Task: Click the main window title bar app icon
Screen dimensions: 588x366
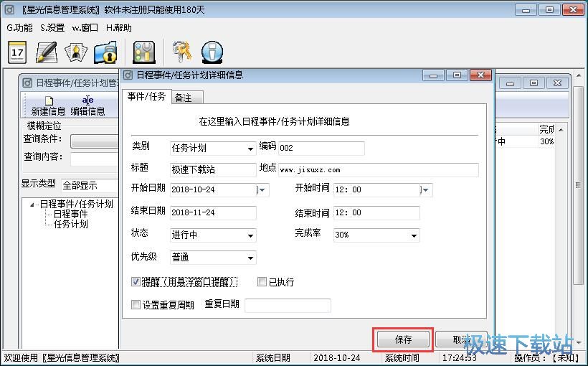Action: click(9, 9)
